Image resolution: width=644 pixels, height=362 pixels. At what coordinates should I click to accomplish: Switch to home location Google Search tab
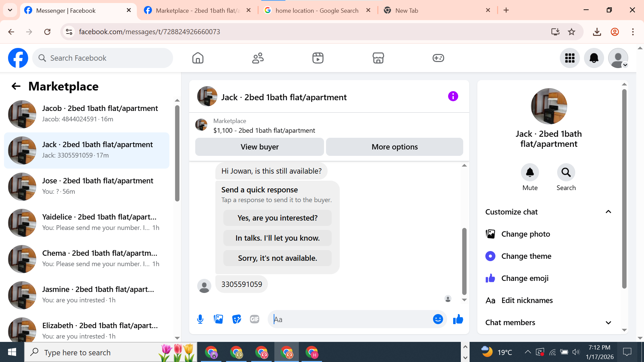click(x=317, y=10)
